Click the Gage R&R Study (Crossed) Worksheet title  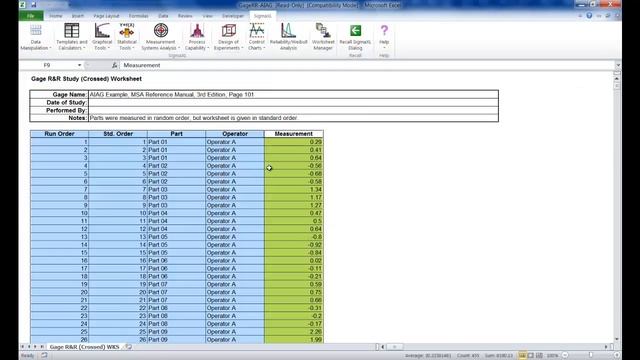pos(87,79)
